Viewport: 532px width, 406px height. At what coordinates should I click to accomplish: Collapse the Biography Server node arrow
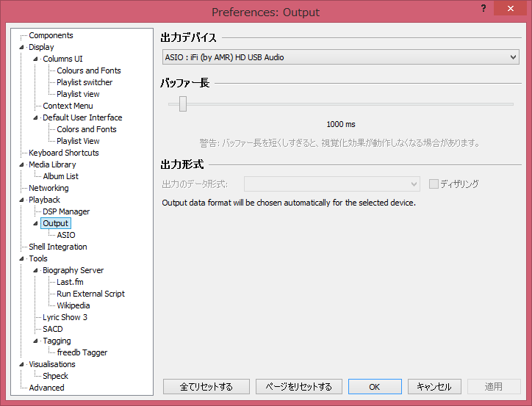[x=36, y=271]
